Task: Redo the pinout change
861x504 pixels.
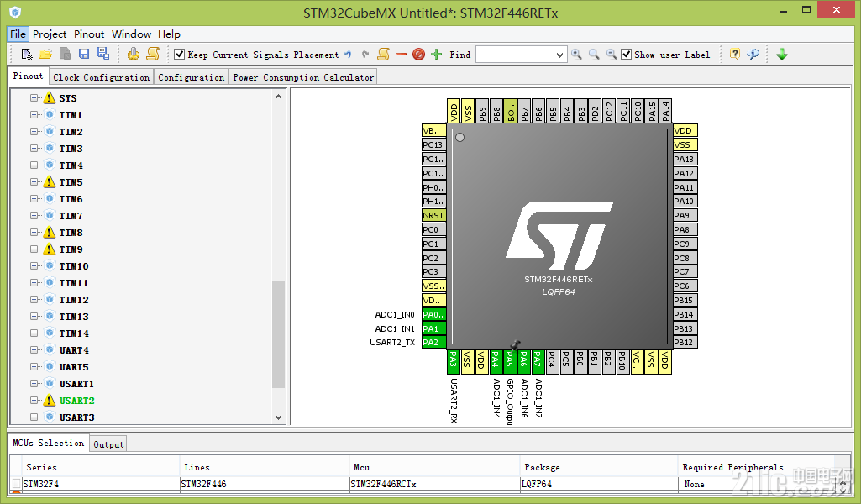Action: (x=365, y=55)
